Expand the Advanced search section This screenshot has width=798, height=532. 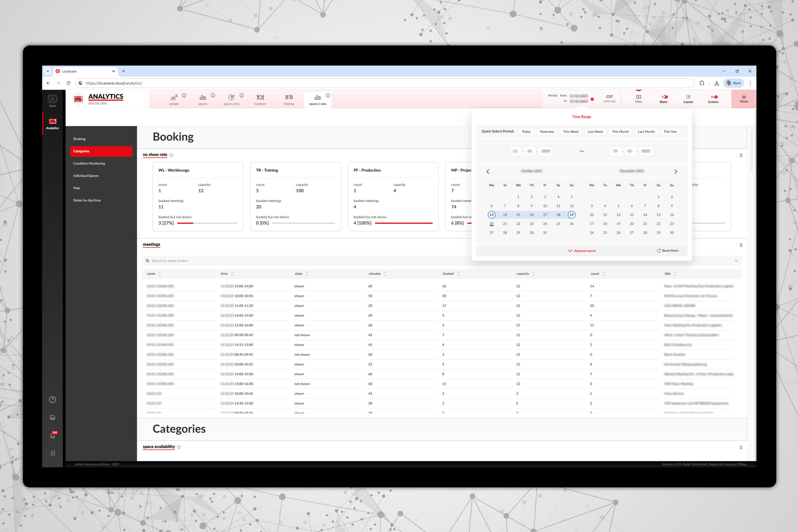pyautogui.click(x=582, y=250)
